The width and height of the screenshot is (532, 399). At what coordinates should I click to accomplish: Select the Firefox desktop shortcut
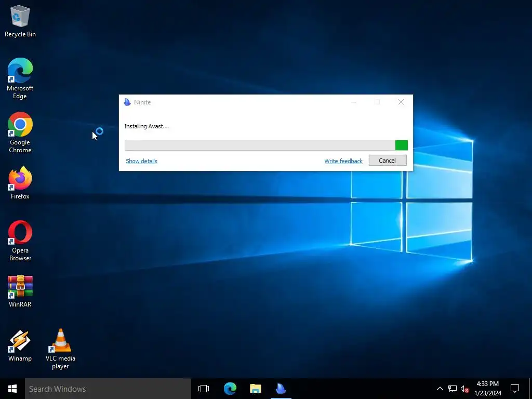[20, 182]
